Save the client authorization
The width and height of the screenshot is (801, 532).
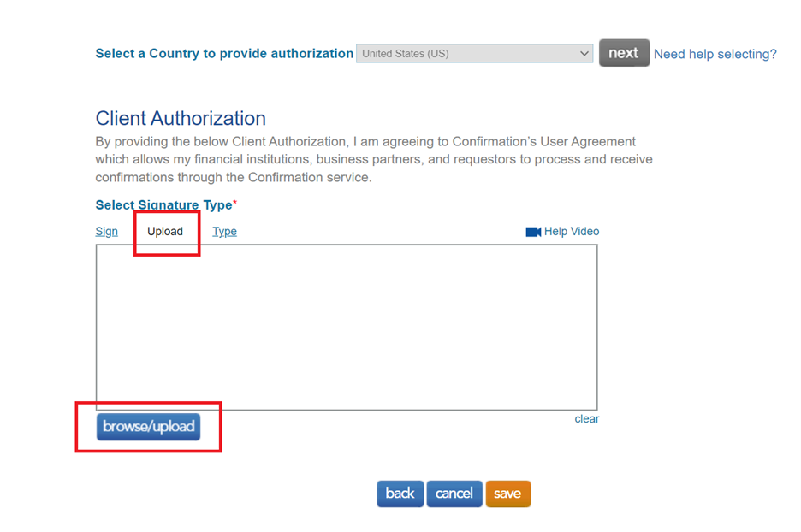point(507,494)
